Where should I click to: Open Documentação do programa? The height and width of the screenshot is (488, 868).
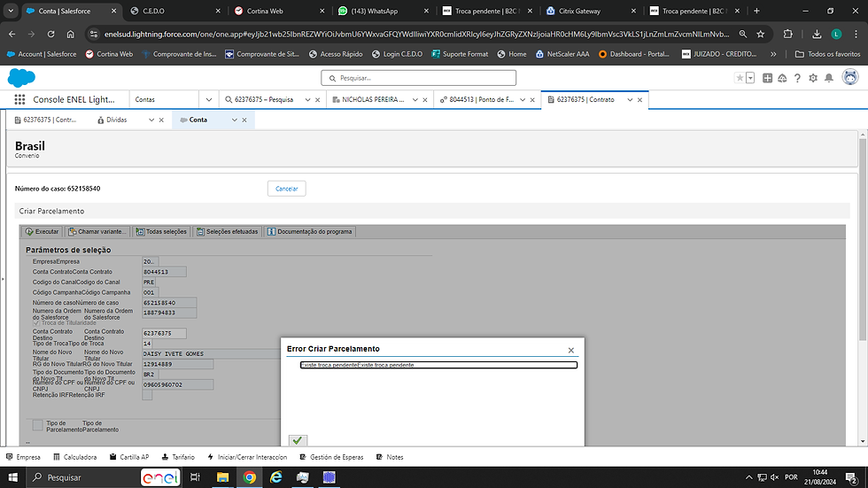309,232
